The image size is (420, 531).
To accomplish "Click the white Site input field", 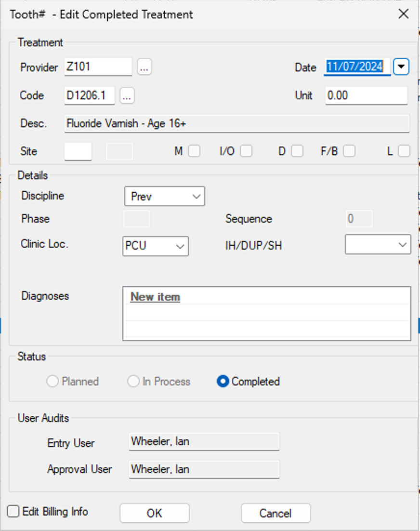I will [x=78, y=151].
